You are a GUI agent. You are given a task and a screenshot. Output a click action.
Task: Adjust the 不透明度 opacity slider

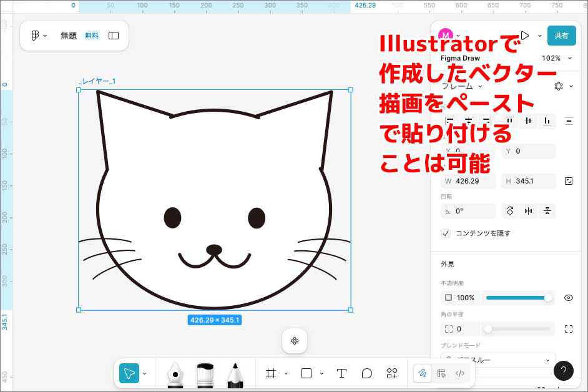518,298
